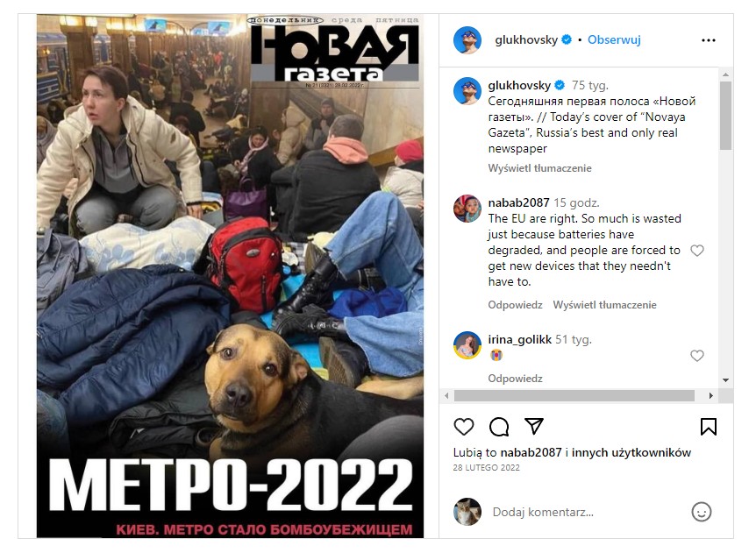Click the comments scroll down arrow

pos(725,380)
